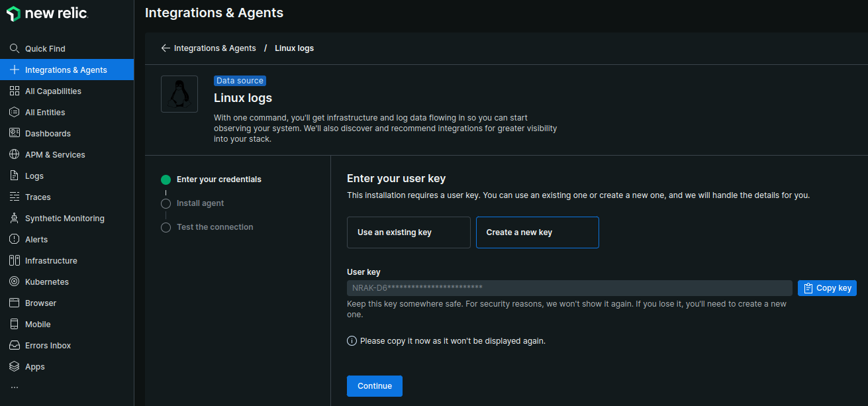Click the masked User key field

point(569,288)
